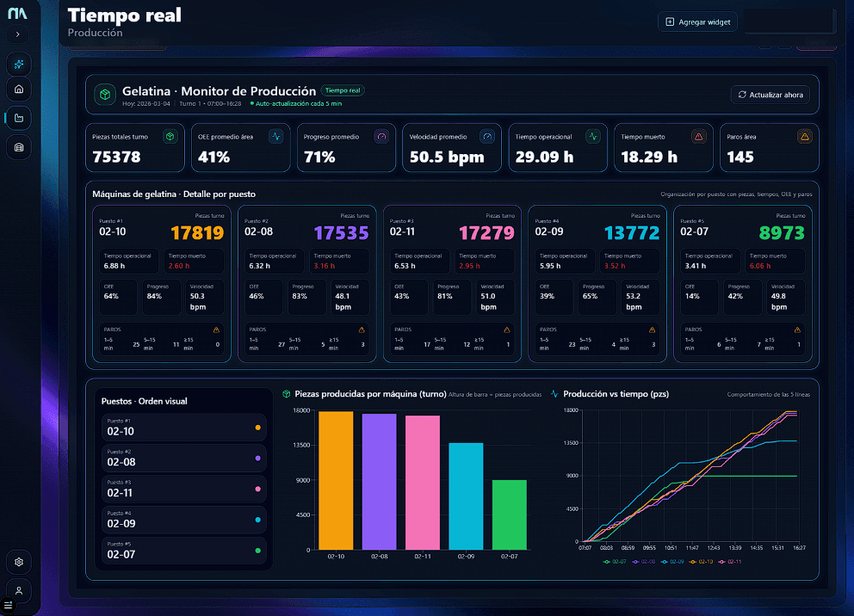The width and height of the screenshot is (854, 616).
Task: Toggle the 02-07 line in the legend
Action: tap(615, 561)
